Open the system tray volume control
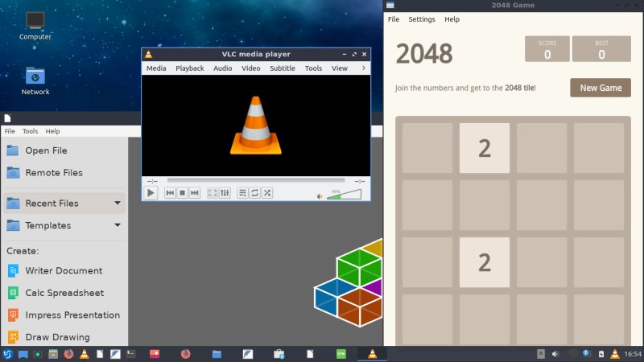Screen dimensions: 644x362 (x=555, y=354)
